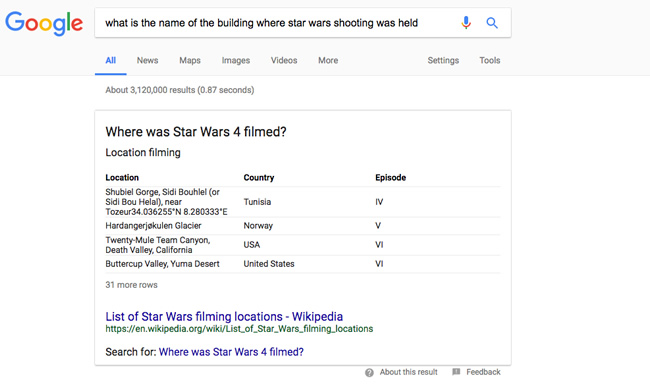The height and width of the screenshot is (392, 650).
Task: Switch to the Images tab
Action: point(236,60)
